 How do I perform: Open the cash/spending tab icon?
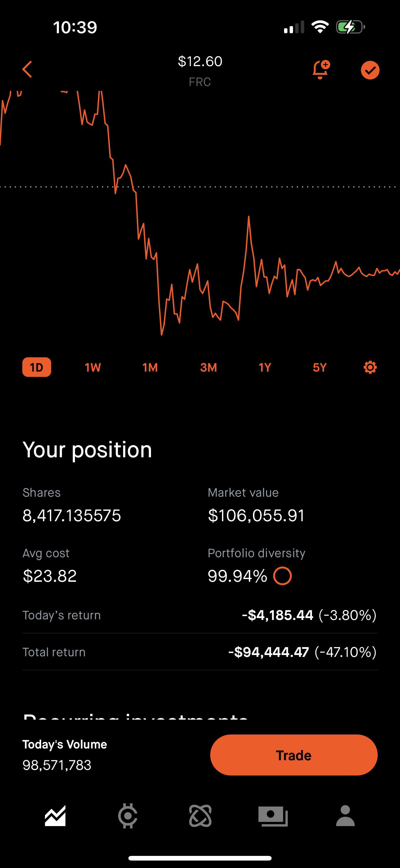coord(273,816)
